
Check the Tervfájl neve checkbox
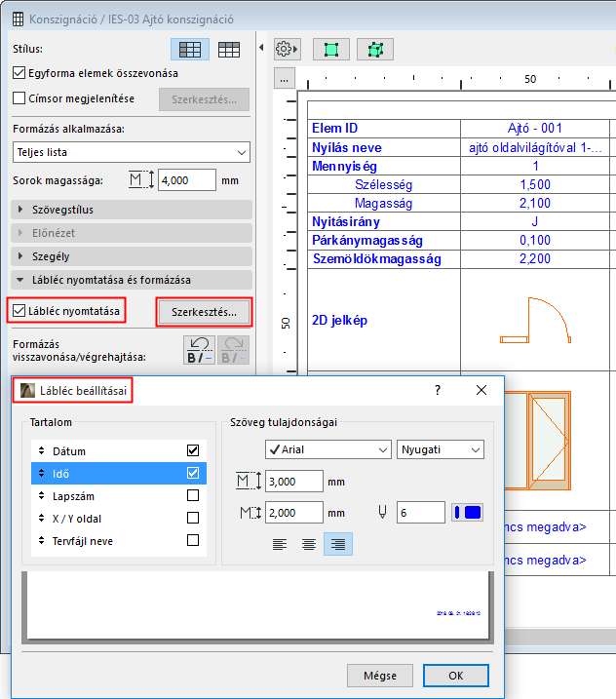click(x=193, y=540)
